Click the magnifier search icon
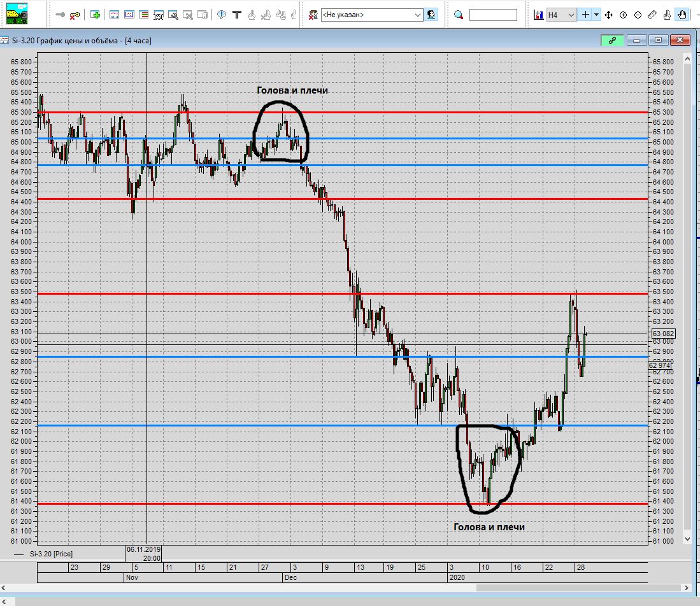This screenshot has width=700, height=606. pyautogui.click(x=459, y=15)
